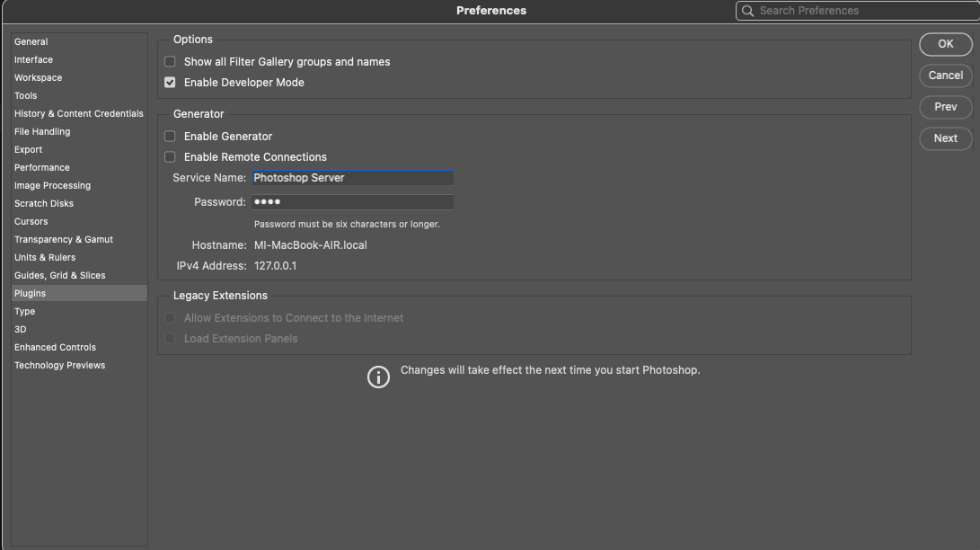This screenshot has width=980, height=550.
Task: Click the info icon near the restart notice
Action: pos(378,376)
